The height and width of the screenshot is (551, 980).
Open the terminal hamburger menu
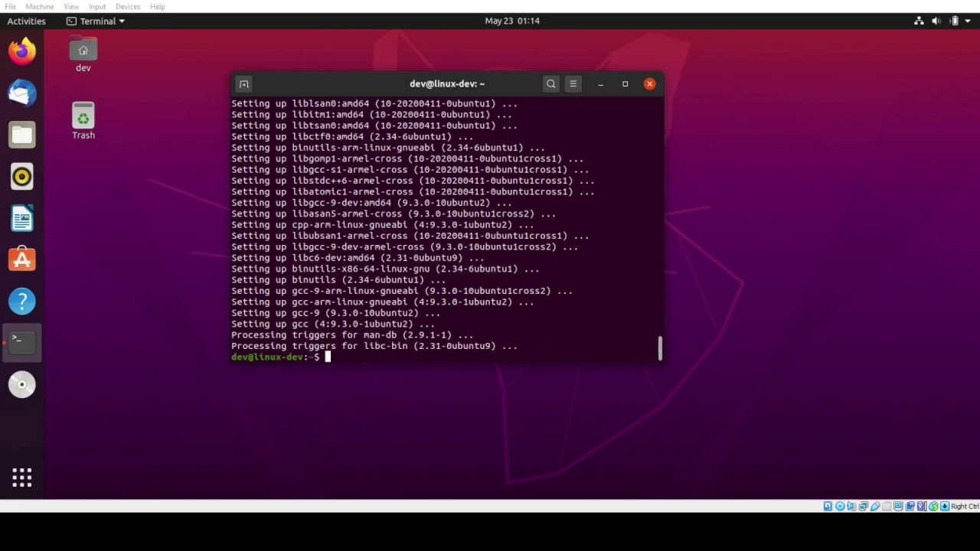coord(573,84)
